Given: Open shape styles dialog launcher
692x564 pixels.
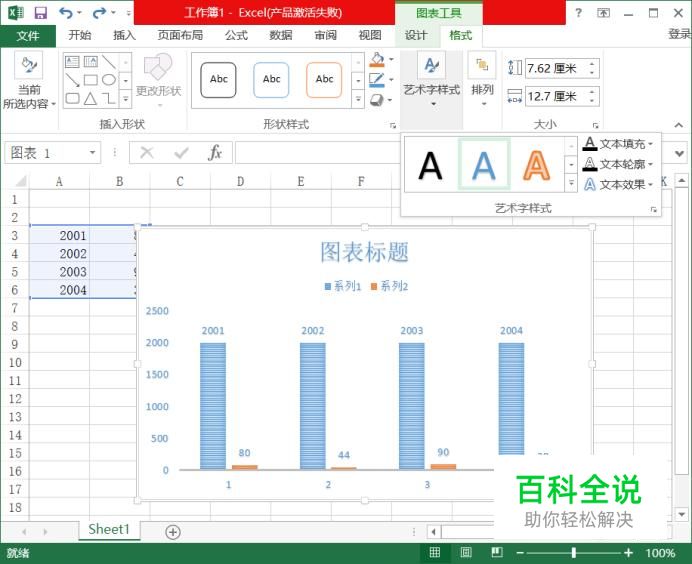Looking at the screenshot, I should 392,125.
